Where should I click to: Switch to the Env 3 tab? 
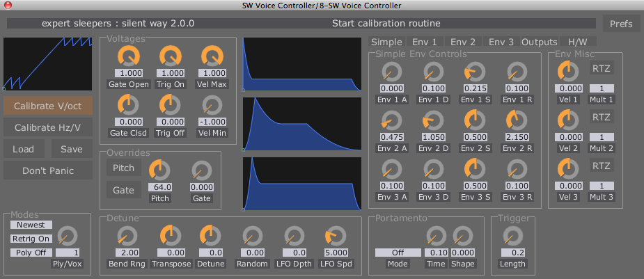pyautogui.click(x=501, y=42)
